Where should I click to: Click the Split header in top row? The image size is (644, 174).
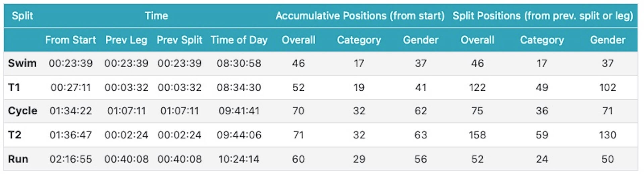tap(22, 16)
